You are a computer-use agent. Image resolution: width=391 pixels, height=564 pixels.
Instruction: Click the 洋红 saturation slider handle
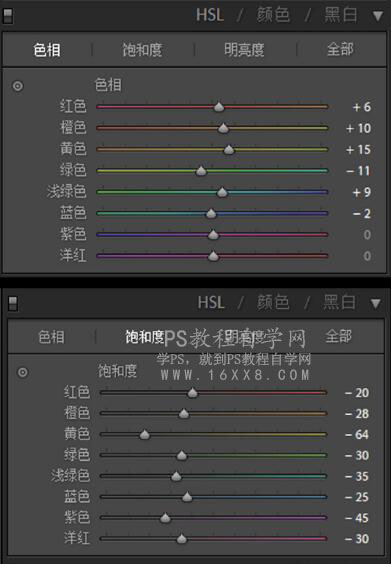(x=182, y=539)
